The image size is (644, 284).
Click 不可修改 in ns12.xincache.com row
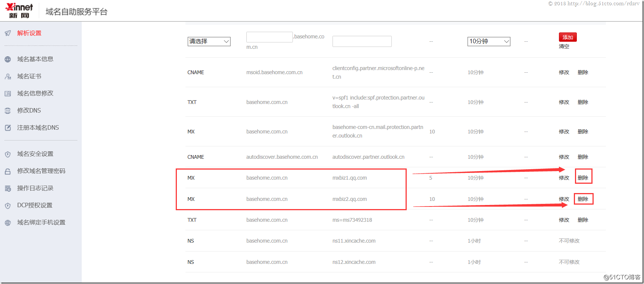pyautogui.click(x=569, y=262)
